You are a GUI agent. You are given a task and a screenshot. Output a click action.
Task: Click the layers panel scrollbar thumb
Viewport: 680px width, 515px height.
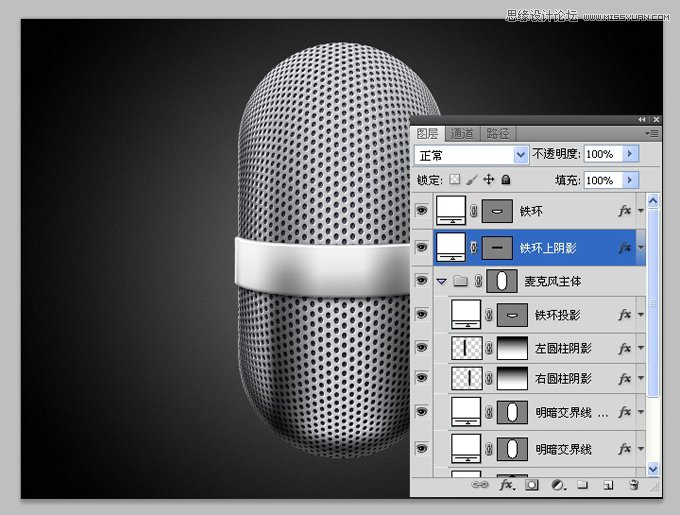point(653,302)
